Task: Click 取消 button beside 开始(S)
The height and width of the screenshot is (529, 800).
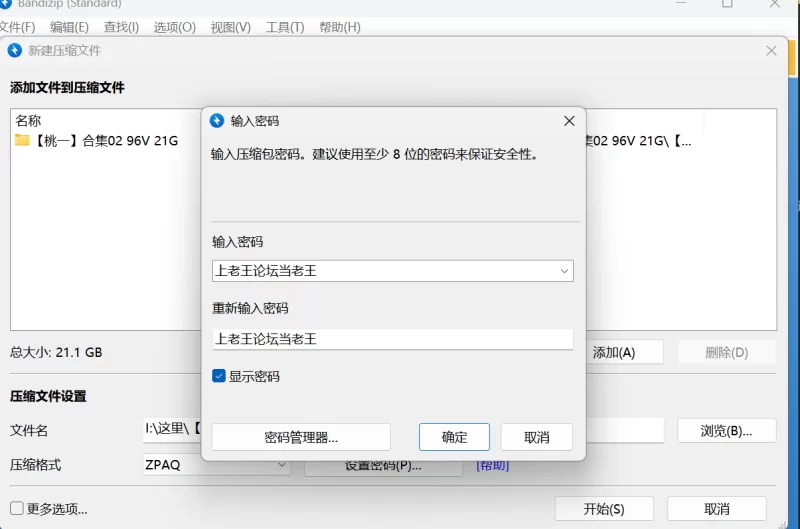Action: point(717,509)
